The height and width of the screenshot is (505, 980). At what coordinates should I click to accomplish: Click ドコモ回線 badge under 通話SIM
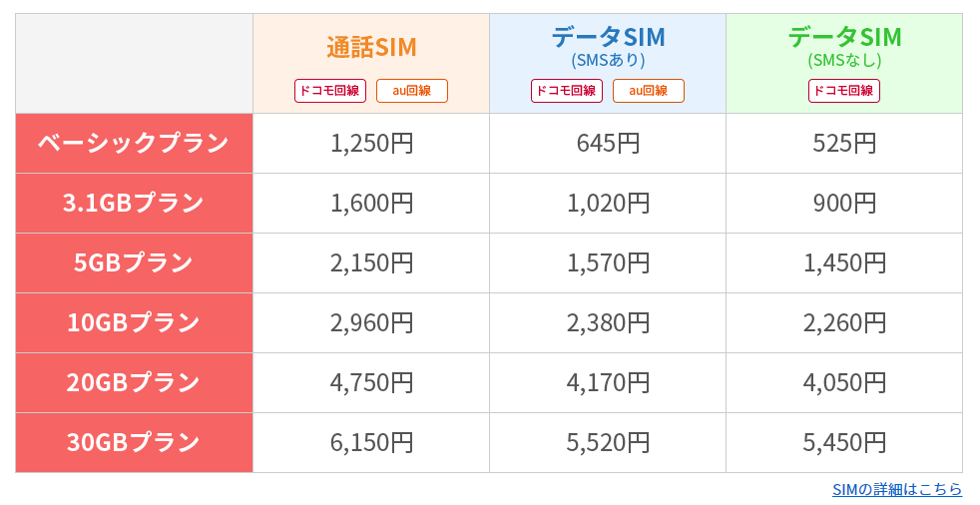point(330,91)
